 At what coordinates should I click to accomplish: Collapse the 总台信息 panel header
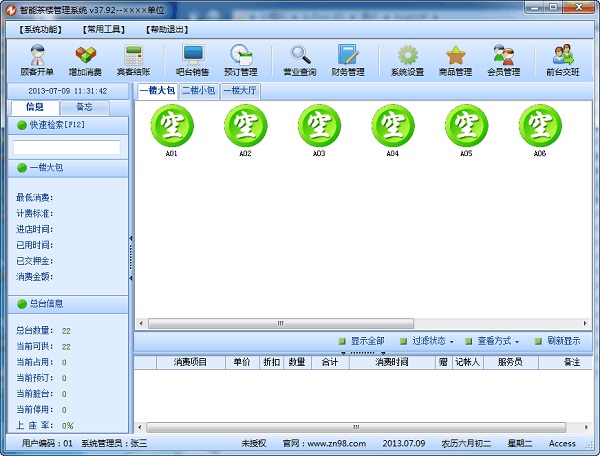(68, 304)
